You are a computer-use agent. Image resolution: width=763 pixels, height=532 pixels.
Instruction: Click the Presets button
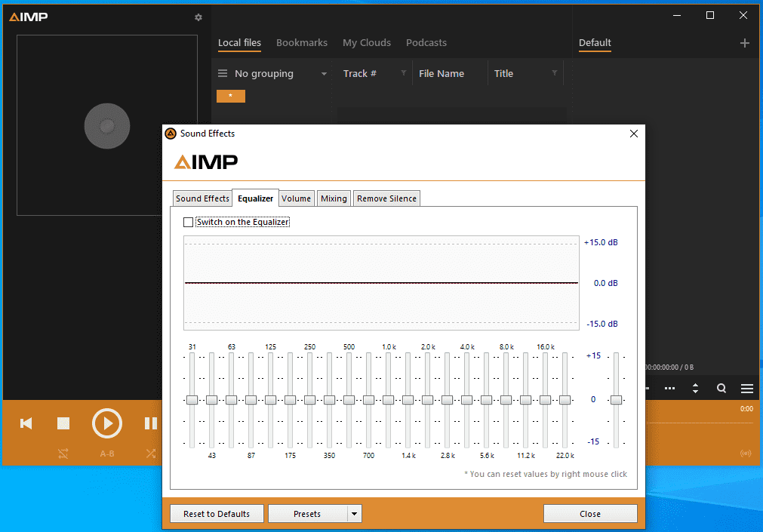tap(307, 513)
